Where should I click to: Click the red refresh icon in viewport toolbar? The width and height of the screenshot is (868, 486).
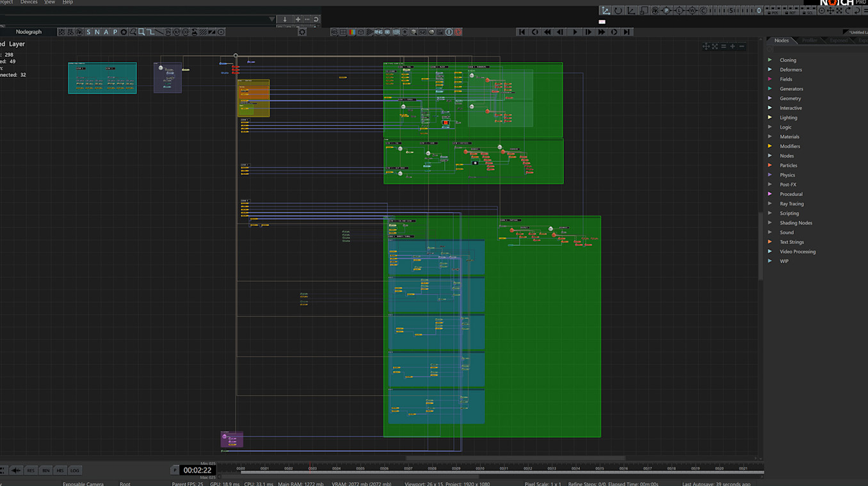458,32
